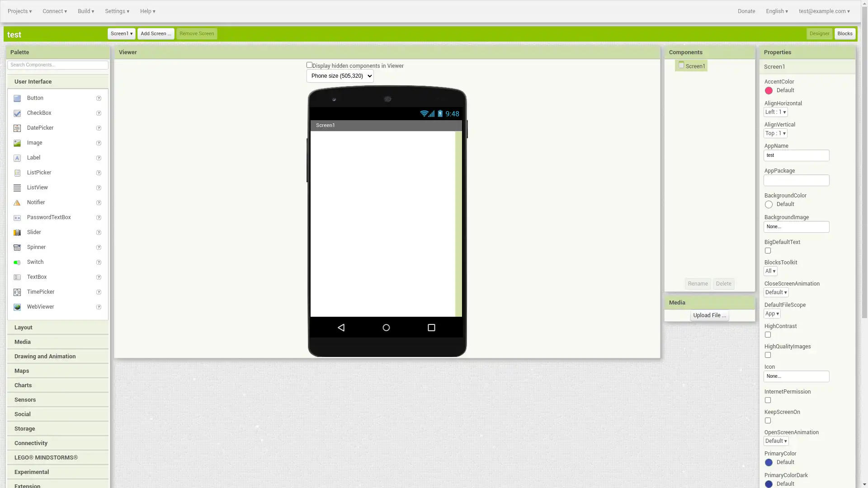Click the Notifier component icon in palette
Image resolution: width=868 pixels, height=488 pixels.
[17, 202]
